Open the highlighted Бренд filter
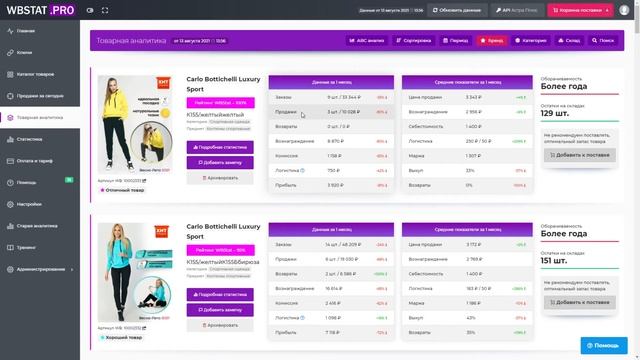 point(491,40)
